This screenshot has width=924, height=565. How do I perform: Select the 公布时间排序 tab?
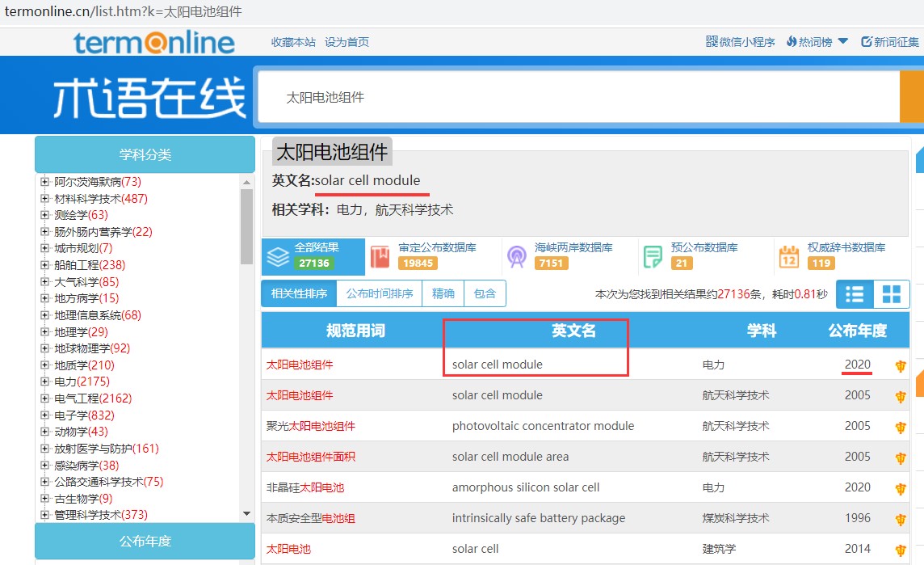coord(380,294)
